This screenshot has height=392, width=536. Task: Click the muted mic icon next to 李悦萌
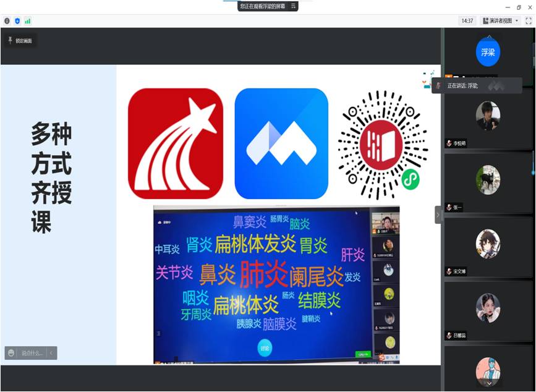[x=449, y=143]
